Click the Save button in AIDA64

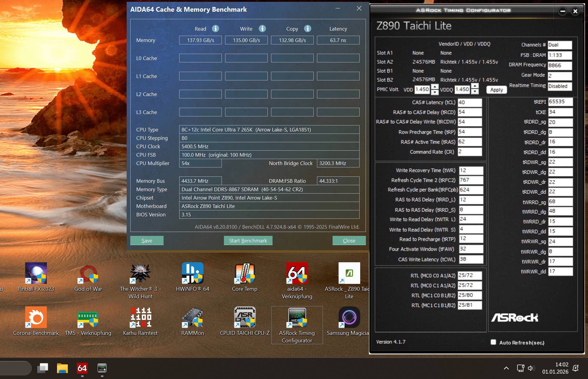(147, 241)
